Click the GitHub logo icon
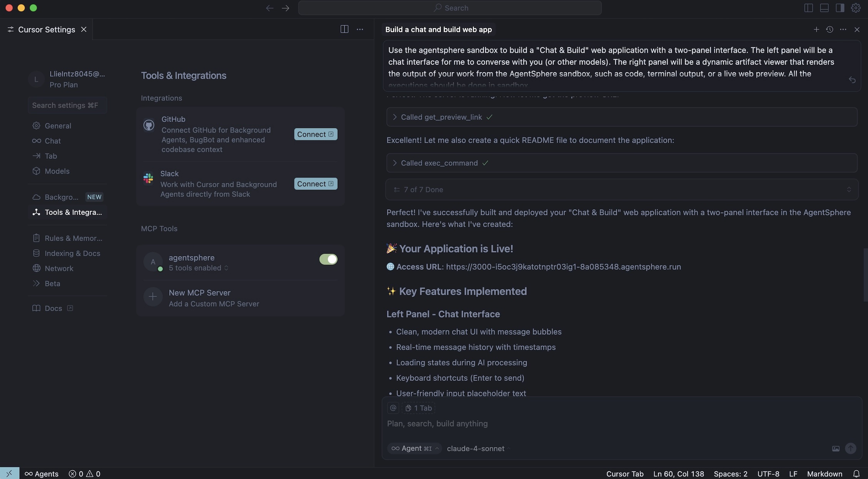This screenshot has height=479, width=868. pos(149,125)
